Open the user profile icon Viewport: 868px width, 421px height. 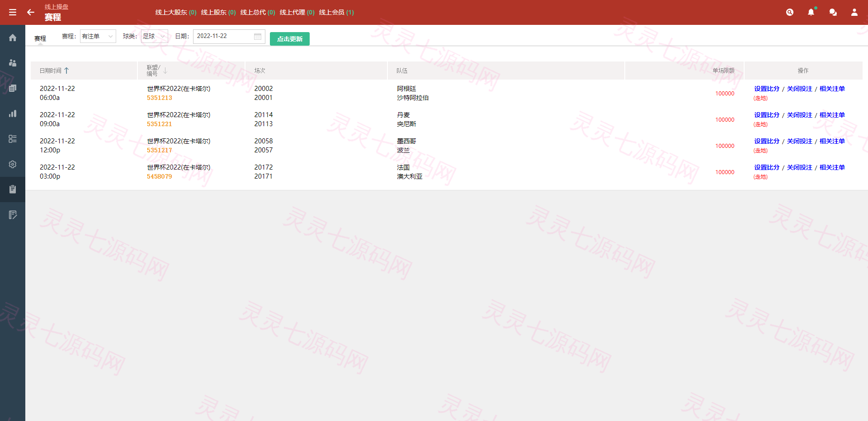coord(854,12)
